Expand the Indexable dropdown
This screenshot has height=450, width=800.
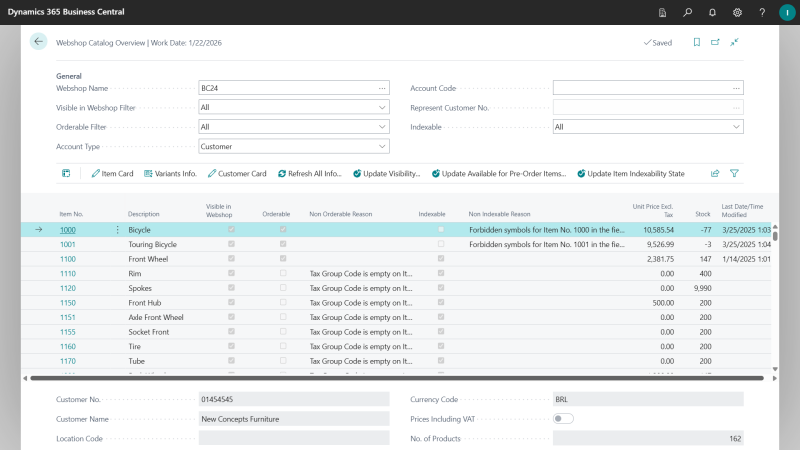736,127
